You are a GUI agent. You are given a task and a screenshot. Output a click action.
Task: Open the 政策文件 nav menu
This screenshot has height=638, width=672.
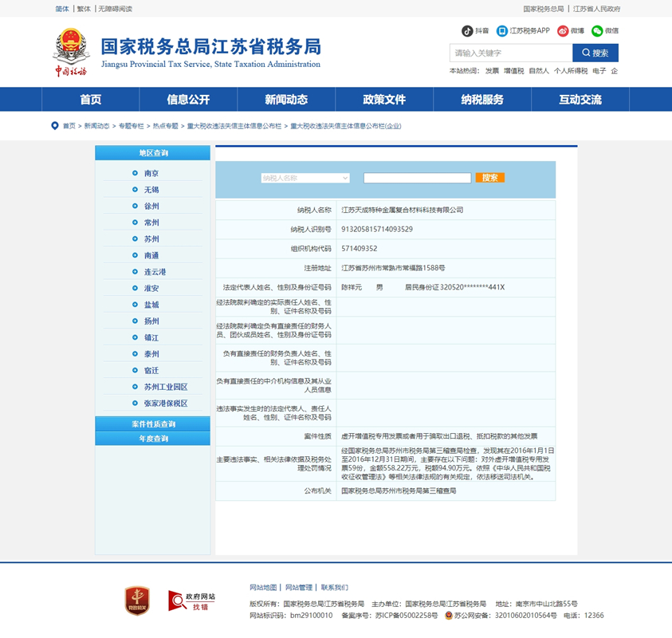click(384, 100)
